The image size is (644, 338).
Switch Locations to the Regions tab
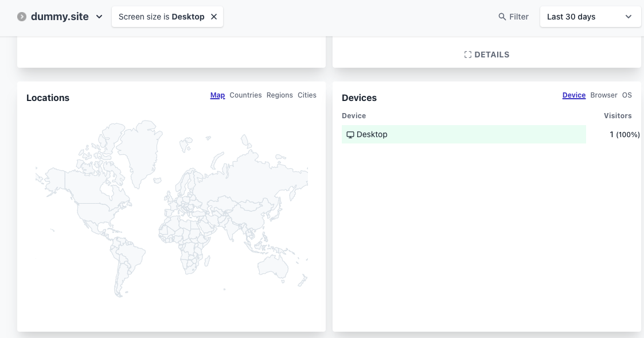point(280,95)
